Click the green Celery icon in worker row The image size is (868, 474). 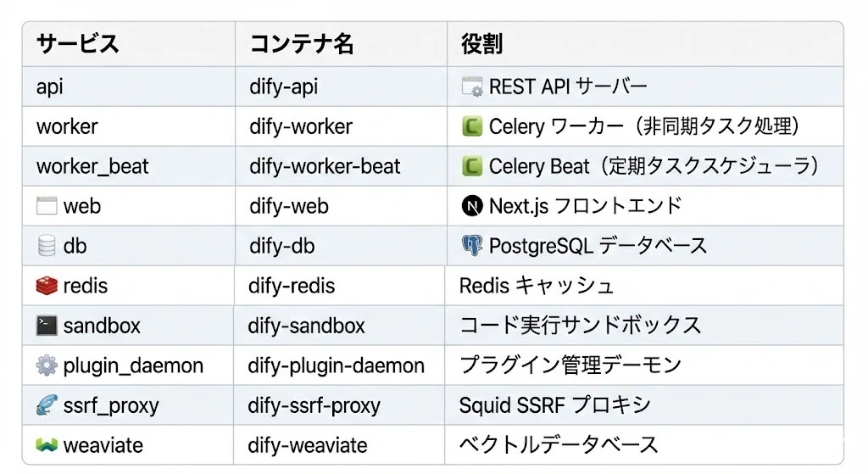(x=471, y=126)
